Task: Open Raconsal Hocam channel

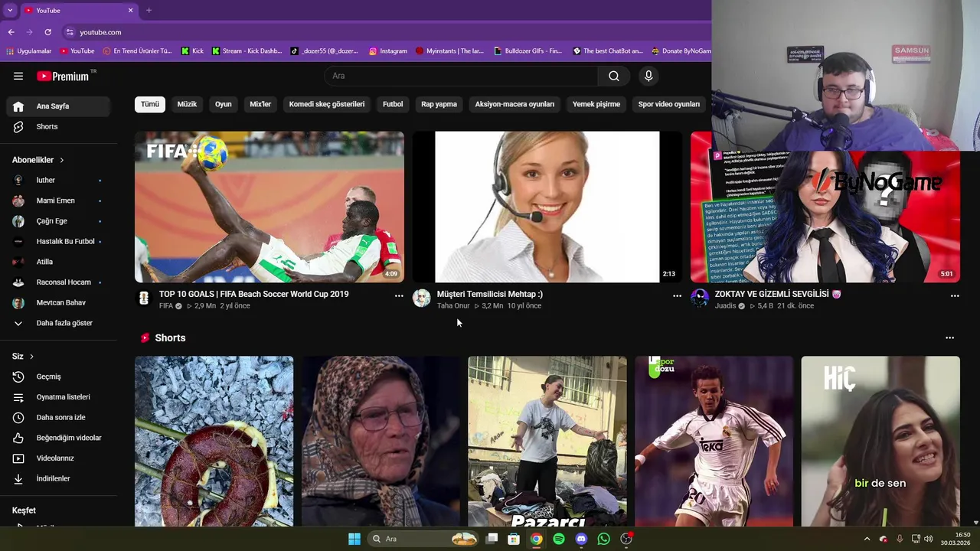Action: pyautogui.click(x=59, y=282)
